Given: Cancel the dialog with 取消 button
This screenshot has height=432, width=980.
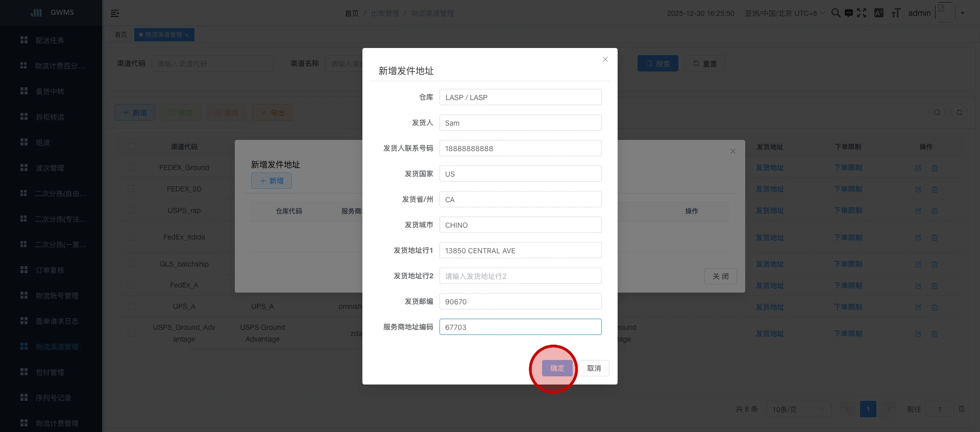Looking at the screenshot, I should pos(594,368).
